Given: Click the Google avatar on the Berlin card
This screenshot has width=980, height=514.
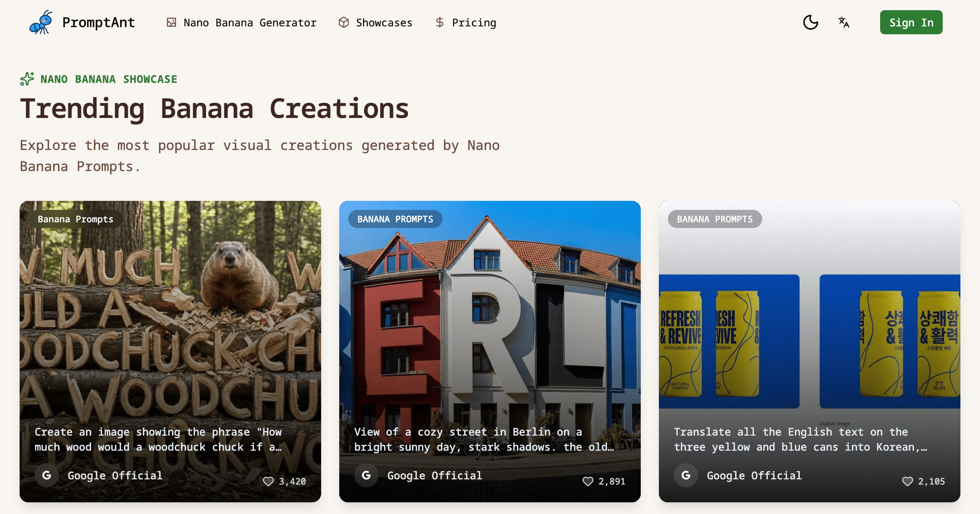Looking at the screenshot, I should point(366,475).
